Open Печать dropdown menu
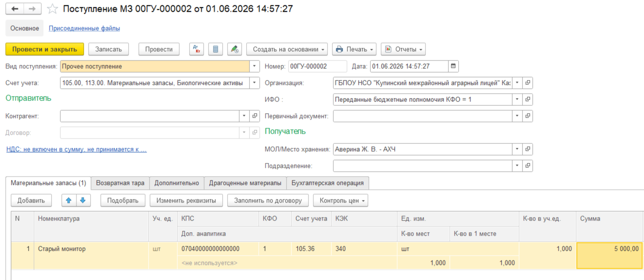The image size is (644, 280). click(x=354, y=49)
